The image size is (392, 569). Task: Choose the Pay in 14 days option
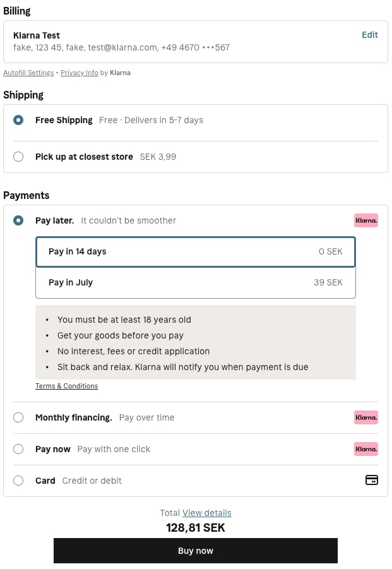[196, 251]
